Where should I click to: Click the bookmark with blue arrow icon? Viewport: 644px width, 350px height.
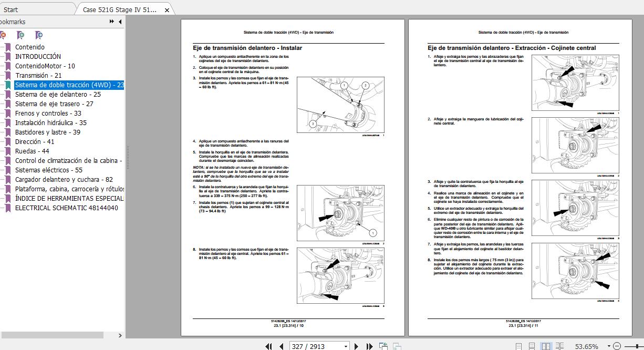[39, 35]
